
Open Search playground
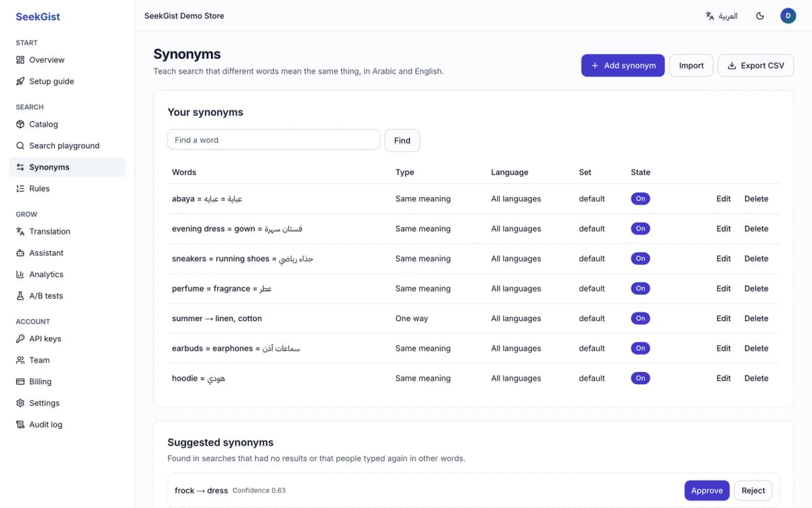point(68,146)
